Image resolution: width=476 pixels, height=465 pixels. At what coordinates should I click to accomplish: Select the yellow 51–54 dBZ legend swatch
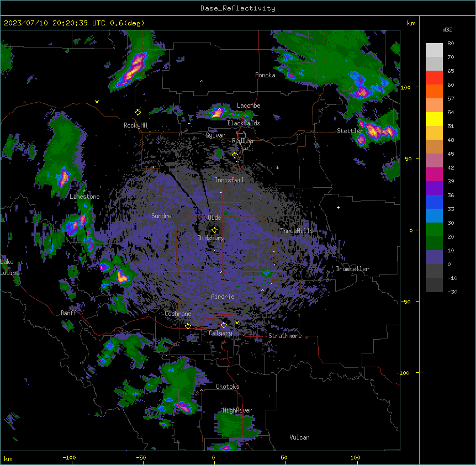434,119
